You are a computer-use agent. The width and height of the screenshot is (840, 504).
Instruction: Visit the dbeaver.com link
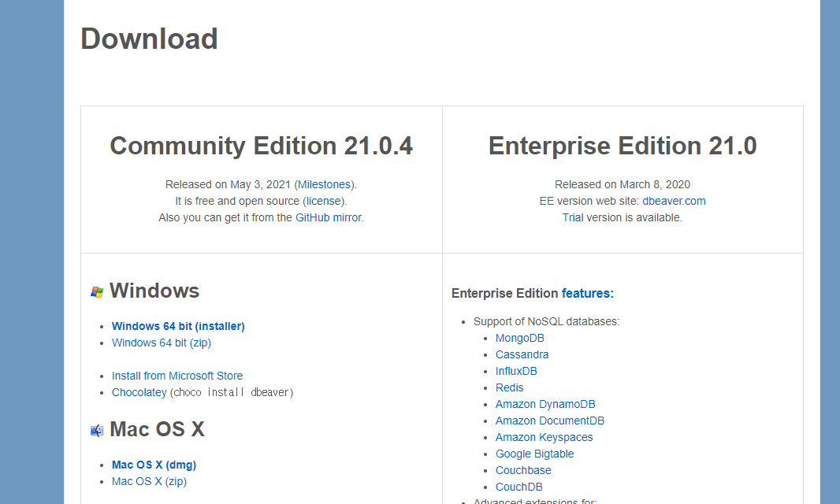click(x=674, y=201)
